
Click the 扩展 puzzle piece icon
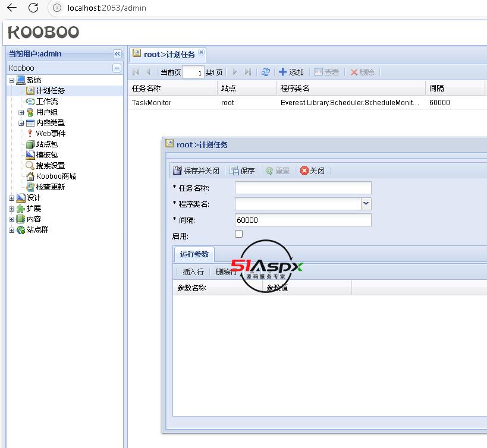pyautogui.click(x=21, y=209)
